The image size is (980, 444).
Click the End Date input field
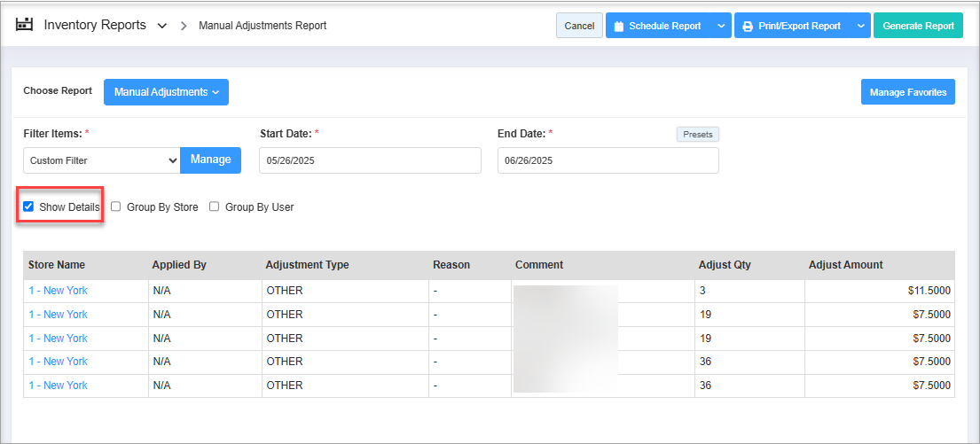608,160
